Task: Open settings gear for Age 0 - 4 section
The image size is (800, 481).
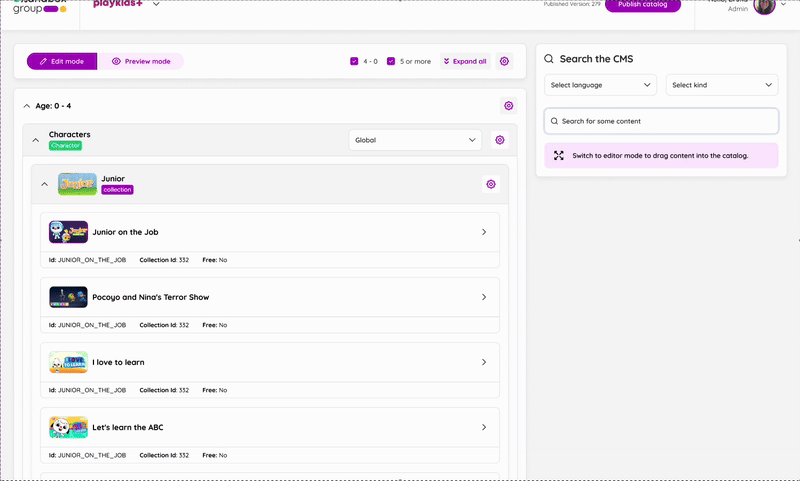Action: (x=508, y=106)
